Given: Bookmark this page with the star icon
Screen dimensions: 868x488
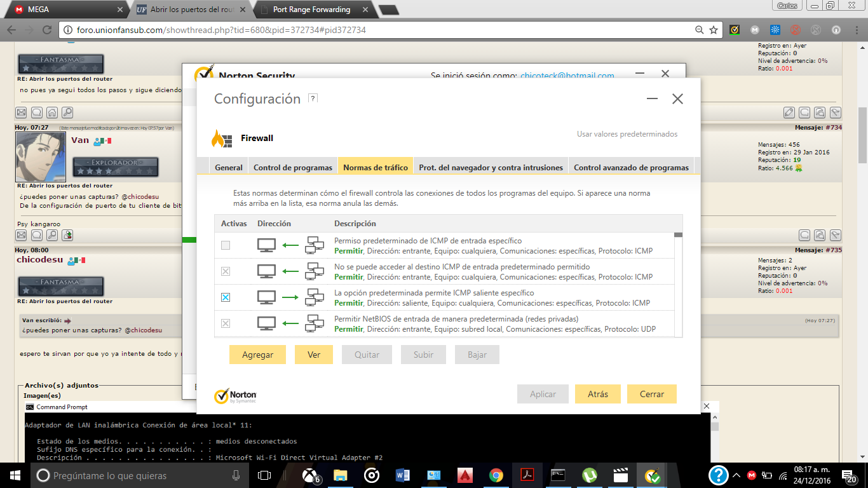Looking at the screenshot, I should 714,30.
